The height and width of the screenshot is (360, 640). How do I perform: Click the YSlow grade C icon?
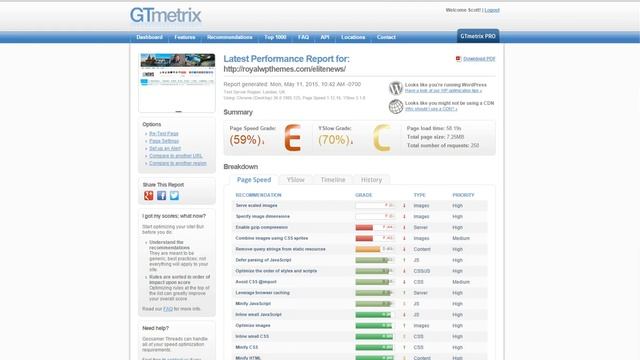point(382,138)
